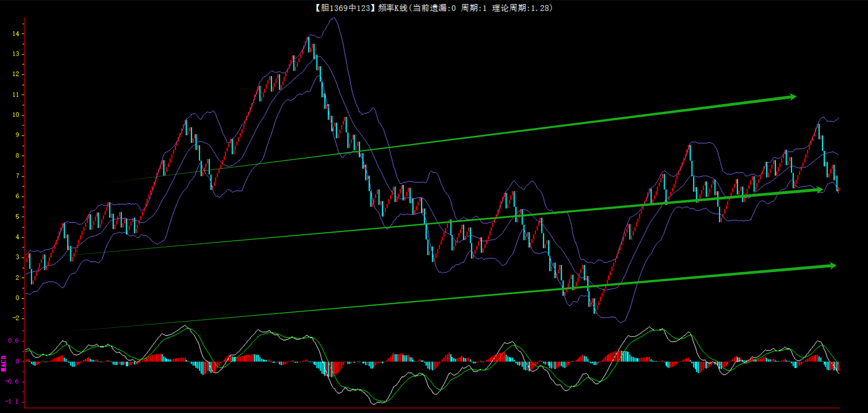Image resolution: width=868 pixels, height=413 pixels.
Task: Select the price axis label 10
Action: tap(16, 115)
